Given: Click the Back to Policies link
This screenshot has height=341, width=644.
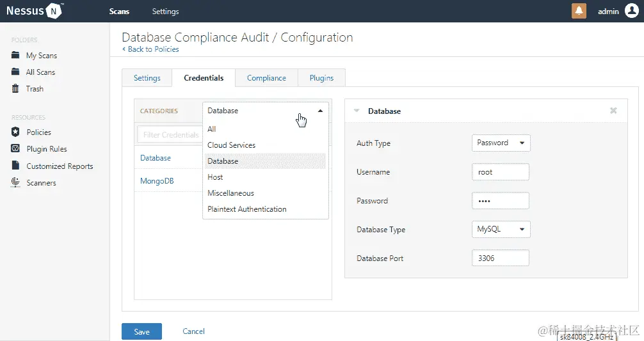Looking at the screenshot, I should coord(151,49).
